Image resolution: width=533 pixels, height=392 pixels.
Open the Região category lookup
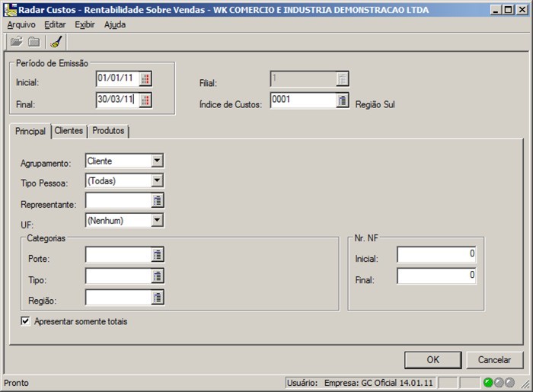pyautogui.click(x=158, y=298)
